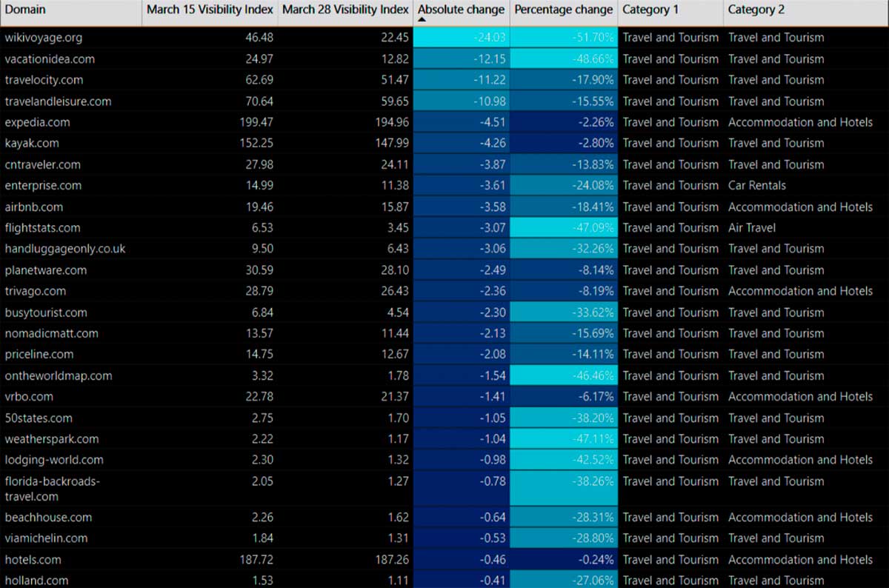
Task: Select the viamichelin.com domain cell
Action: 70,538
